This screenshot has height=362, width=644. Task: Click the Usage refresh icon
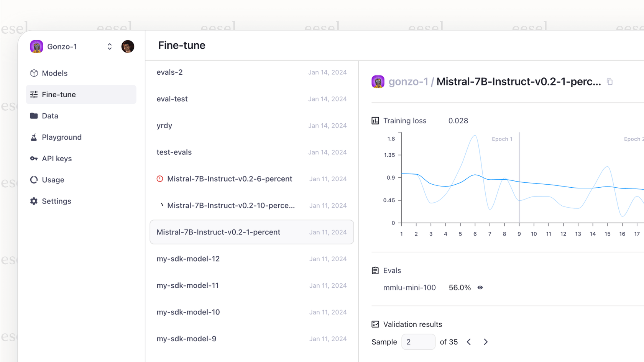coord(34,180)
